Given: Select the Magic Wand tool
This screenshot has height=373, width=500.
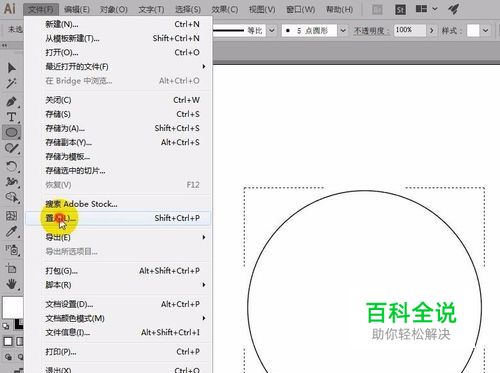Looking at the screenshot, I should click(x=11, y=83).
